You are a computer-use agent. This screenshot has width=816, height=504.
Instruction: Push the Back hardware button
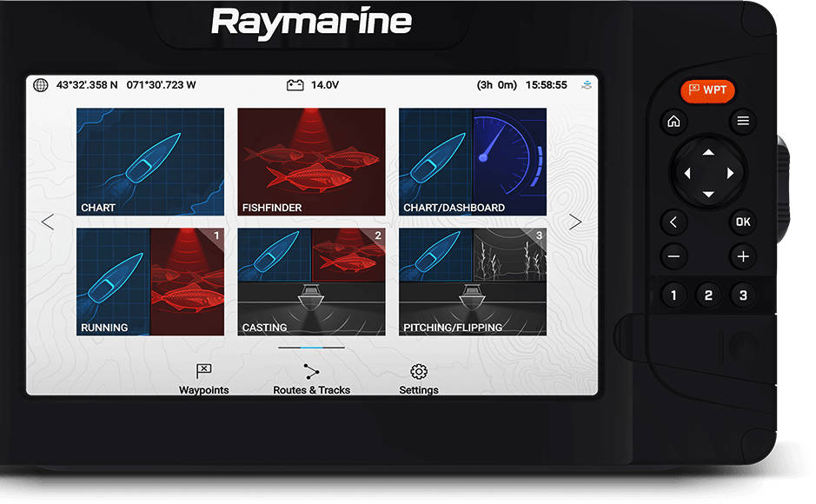pyautogui.click(x=673, y=222)
